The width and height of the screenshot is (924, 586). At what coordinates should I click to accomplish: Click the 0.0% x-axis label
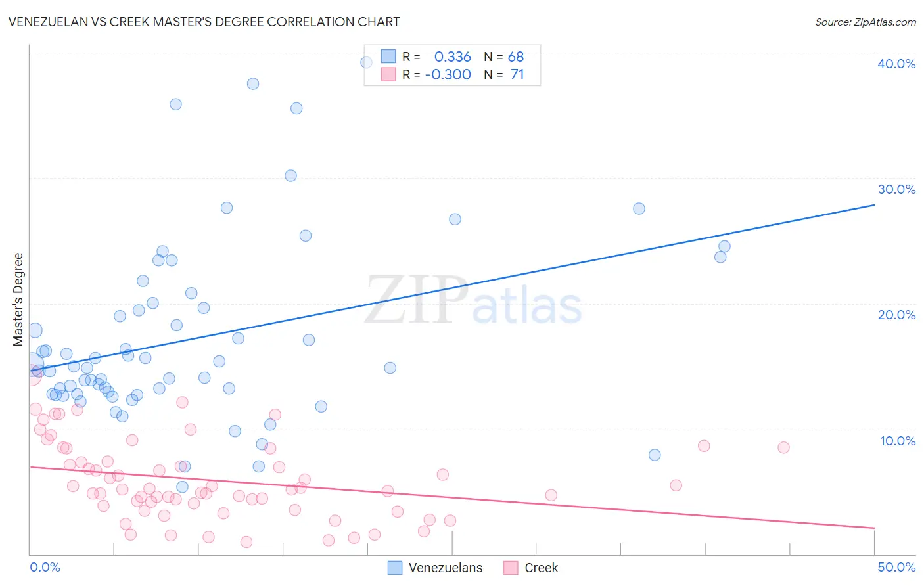(x=45, y=567)
